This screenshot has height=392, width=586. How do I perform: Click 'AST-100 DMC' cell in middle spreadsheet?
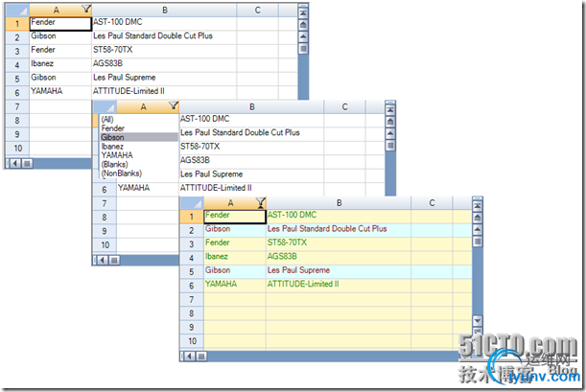251,120
